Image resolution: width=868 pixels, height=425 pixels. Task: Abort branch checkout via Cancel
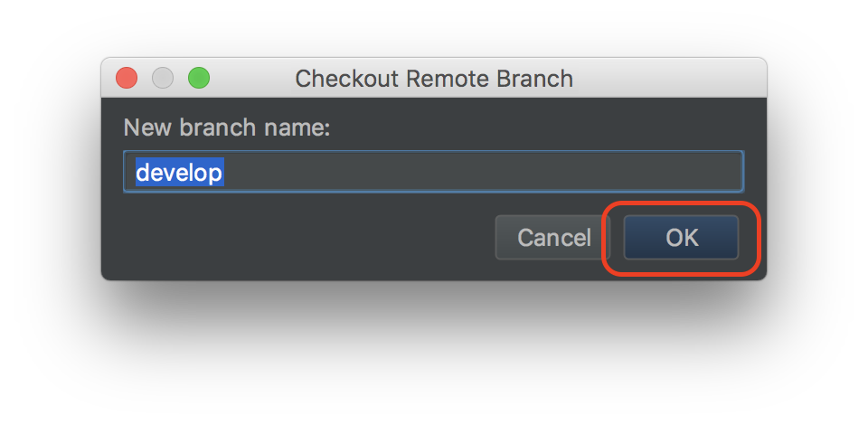pos(553,238)
